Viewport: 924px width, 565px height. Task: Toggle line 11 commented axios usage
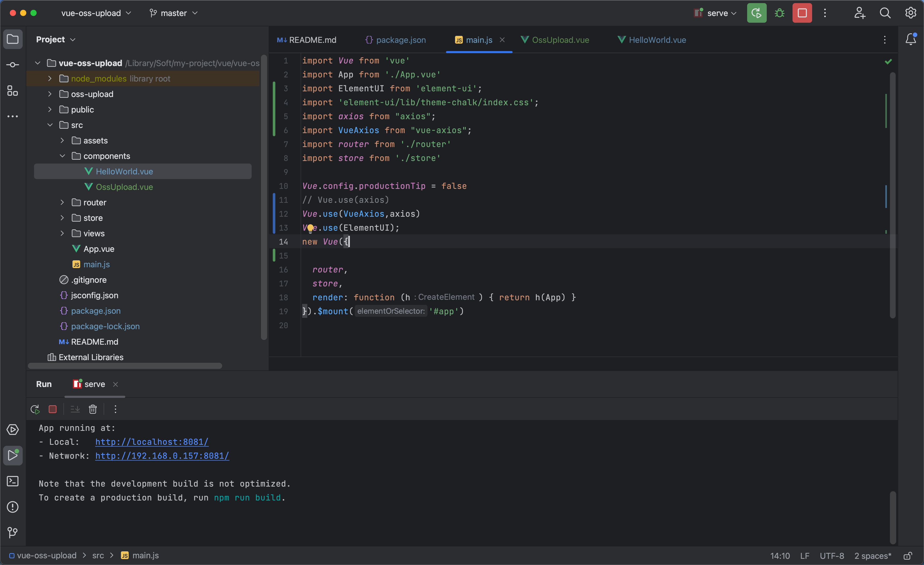[x=345, y=200]
